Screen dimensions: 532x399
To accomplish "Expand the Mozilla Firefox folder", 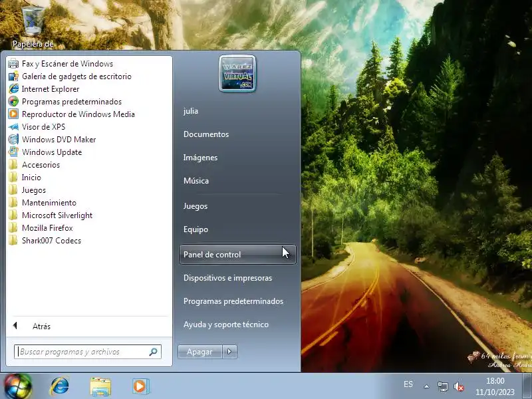I will (x=41, y=228).
